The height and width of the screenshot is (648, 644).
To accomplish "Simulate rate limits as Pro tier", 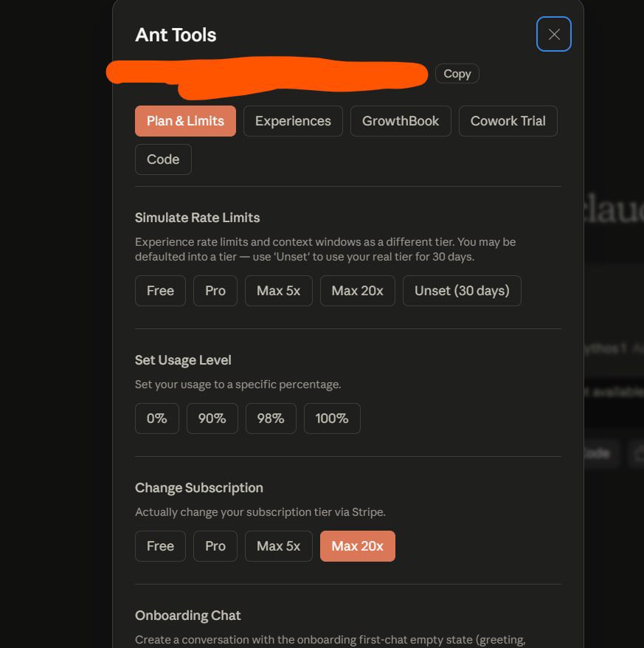I will tap(215, 291).
